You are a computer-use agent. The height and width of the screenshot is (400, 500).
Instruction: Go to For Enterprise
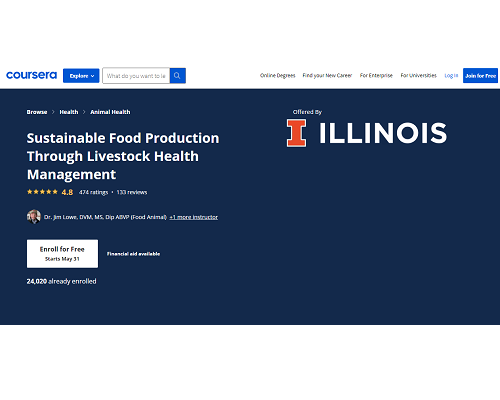(x=376, y=76)
